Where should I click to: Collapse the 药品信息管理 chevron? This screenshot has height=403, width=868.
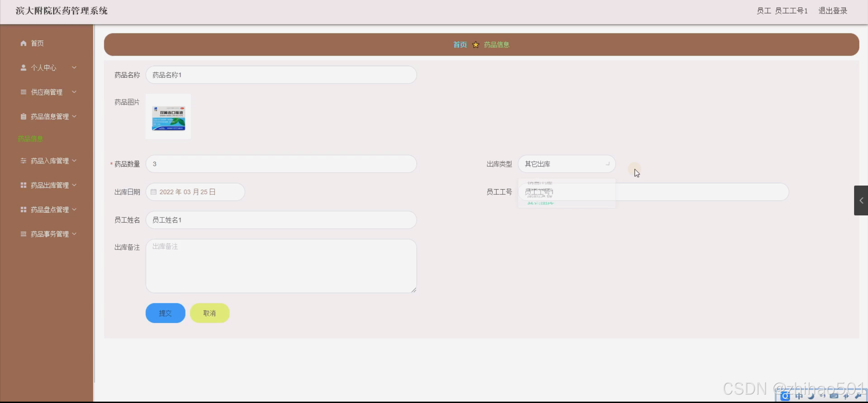(x=74, y=116)
